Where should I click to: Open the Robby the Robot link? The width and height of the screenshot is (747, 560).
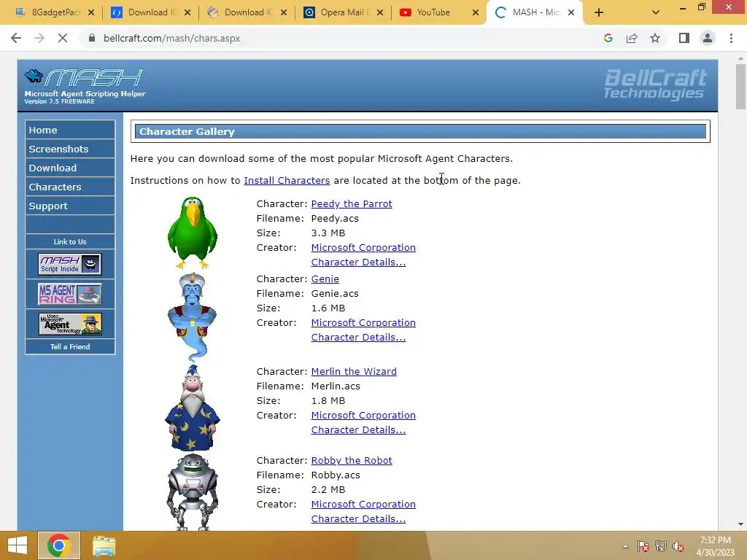point(352,461)
